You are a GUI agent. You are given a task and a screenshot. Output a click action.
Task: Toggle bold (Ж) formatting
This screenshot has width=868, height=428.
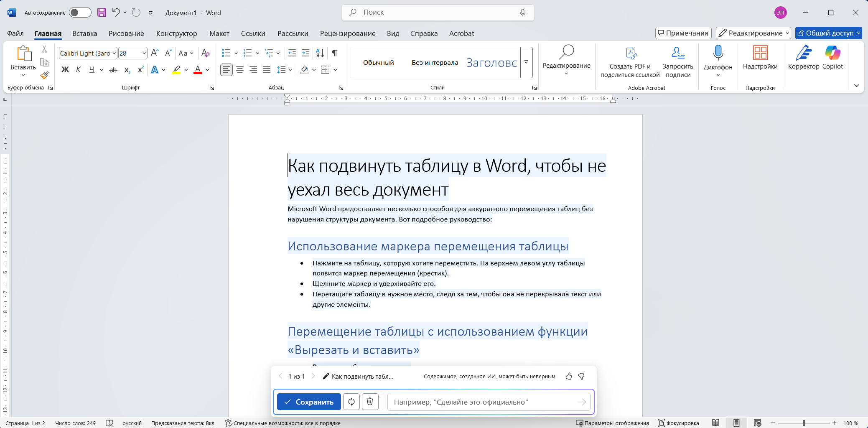pyautogui.click(x=65, y=70)
